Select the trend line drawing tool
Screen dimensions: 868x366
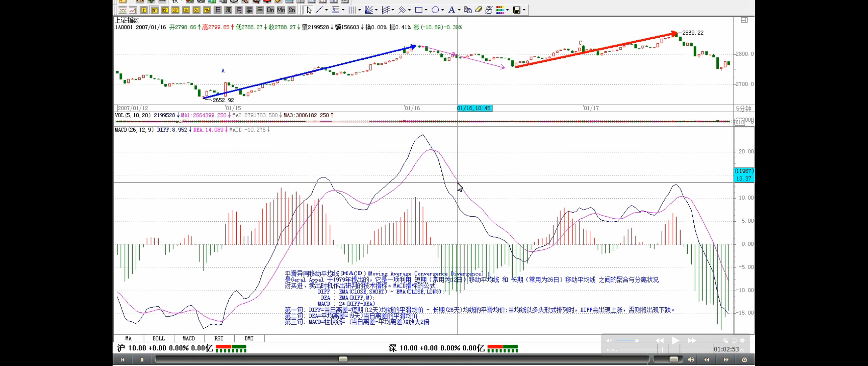[x=319, y=10]
